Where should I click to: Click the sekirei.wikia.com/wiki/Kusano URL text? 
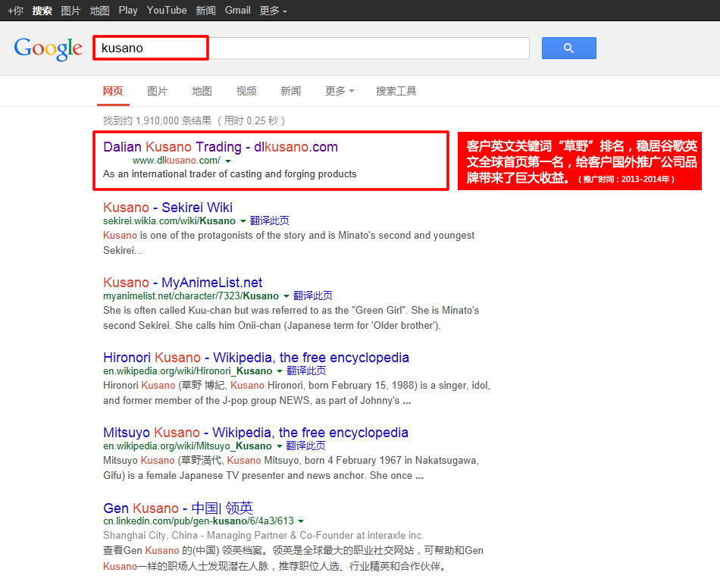click(170, 220)
